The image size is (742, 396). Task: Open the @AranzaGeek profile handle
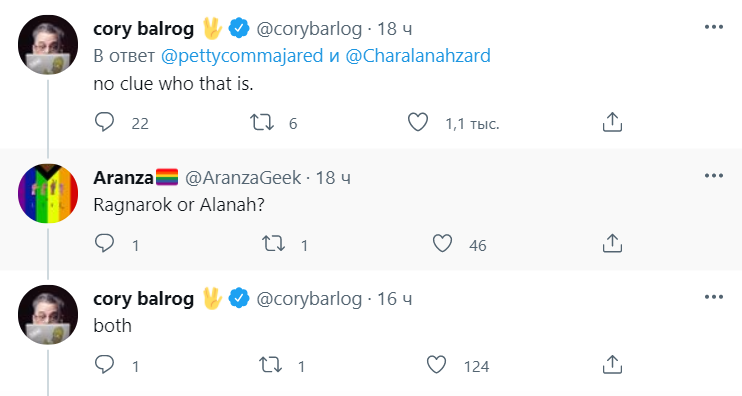click(x=243, y=178)
